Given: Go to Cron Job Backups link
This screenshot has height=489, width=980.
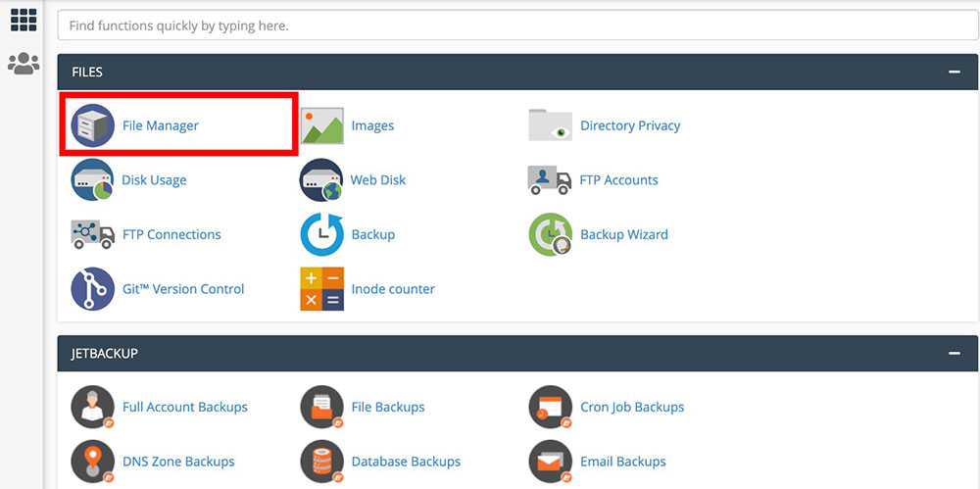Looking at the screenshot, I should pyautogui.click(x=632, y=407).
